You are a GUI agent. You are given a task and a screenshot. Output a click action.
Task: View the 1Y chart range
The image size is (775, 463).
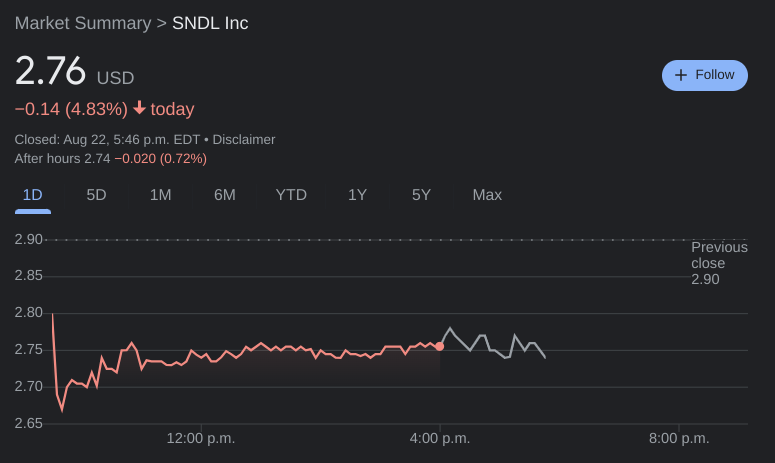tap(357, 195)
